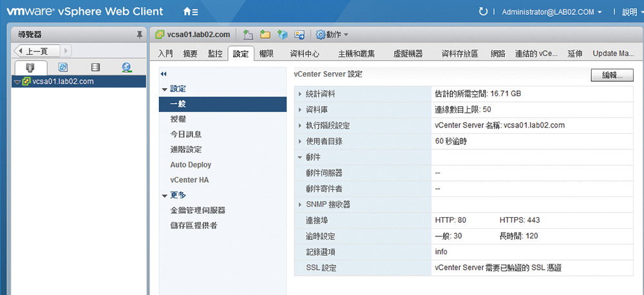This screenshot has height=295, width=644.
Task: Expand the 使用者目錄 row
Action: tap(300, 141)
